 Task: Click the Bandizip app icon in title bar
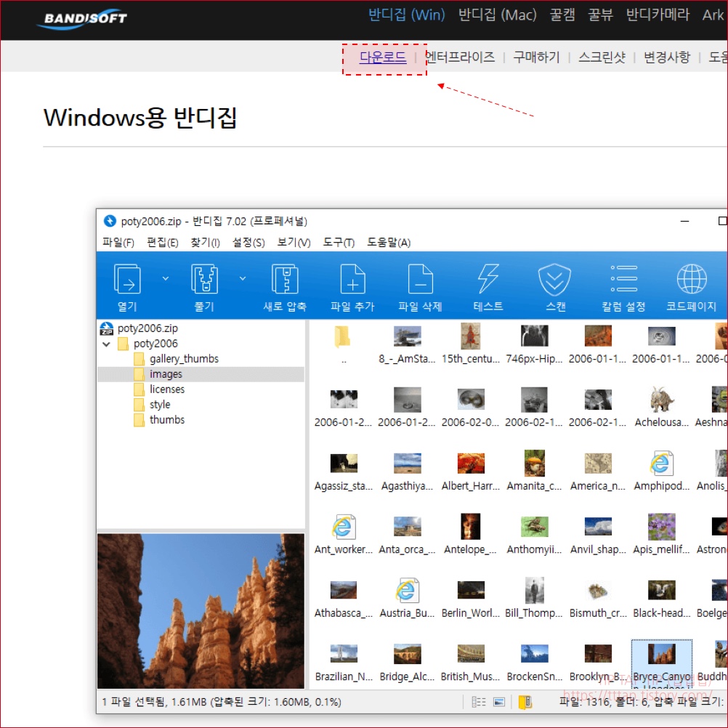tap(110, 221)
